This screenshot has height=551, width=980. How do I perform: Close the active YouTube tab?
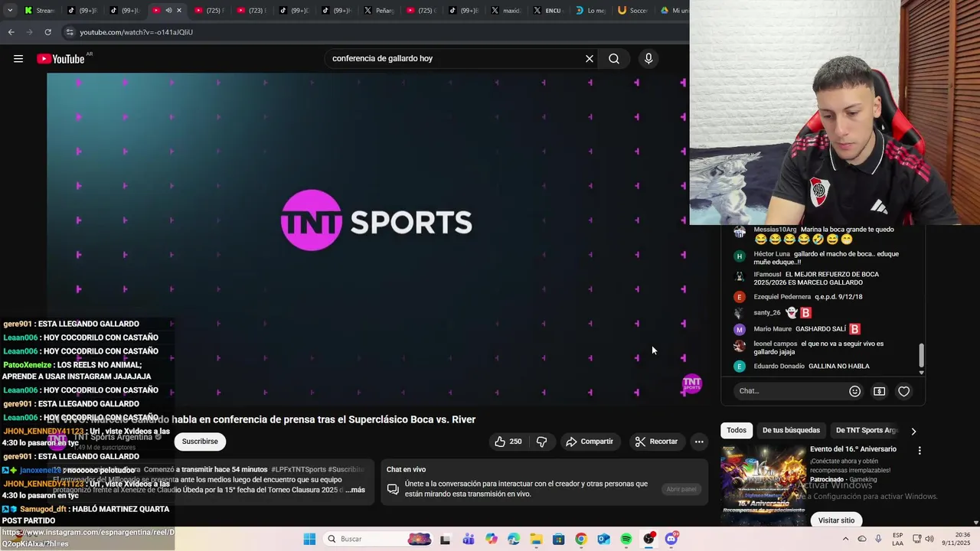179,10
